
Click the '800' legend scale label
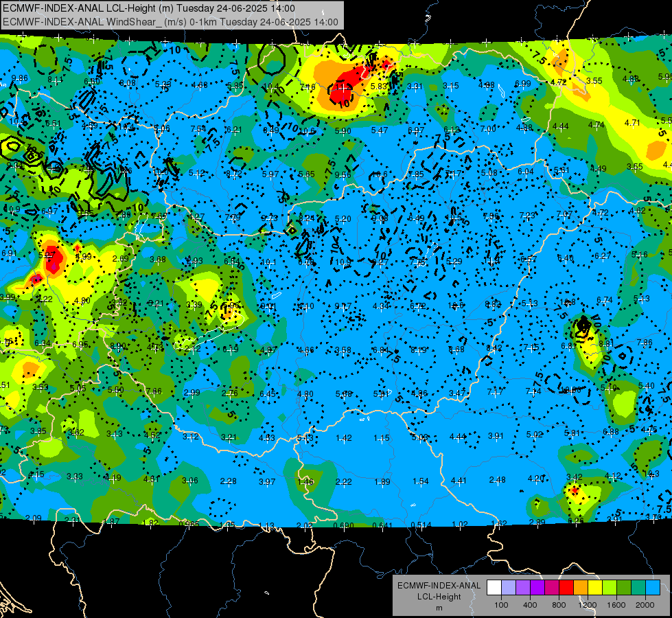pos(559,605)
